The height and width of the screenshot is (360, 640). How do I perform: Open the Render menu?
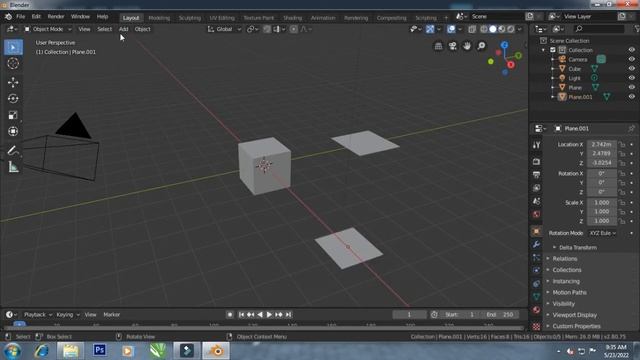pyautogui.click(x=56, y=17)
